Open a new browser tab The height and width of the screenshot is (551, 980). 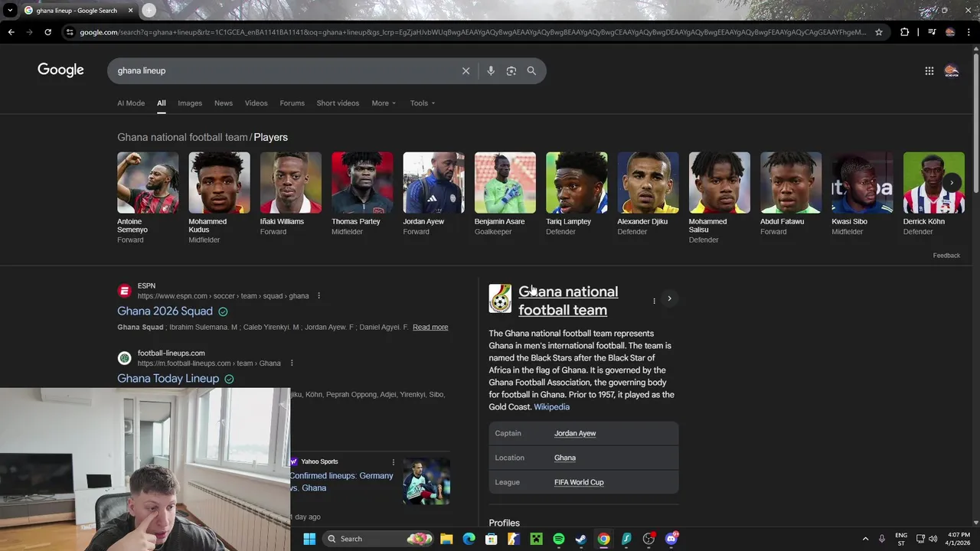pos(149,10)
